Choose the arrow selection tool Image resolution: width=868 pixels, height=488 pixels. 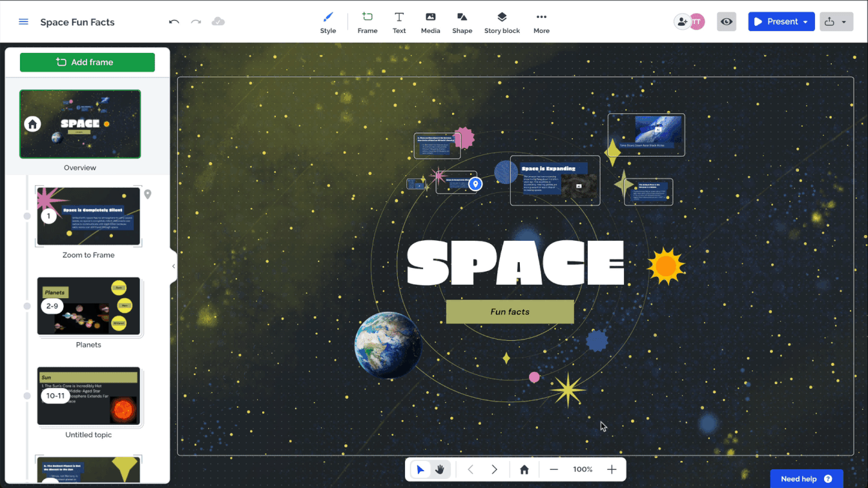coord(420,470)
